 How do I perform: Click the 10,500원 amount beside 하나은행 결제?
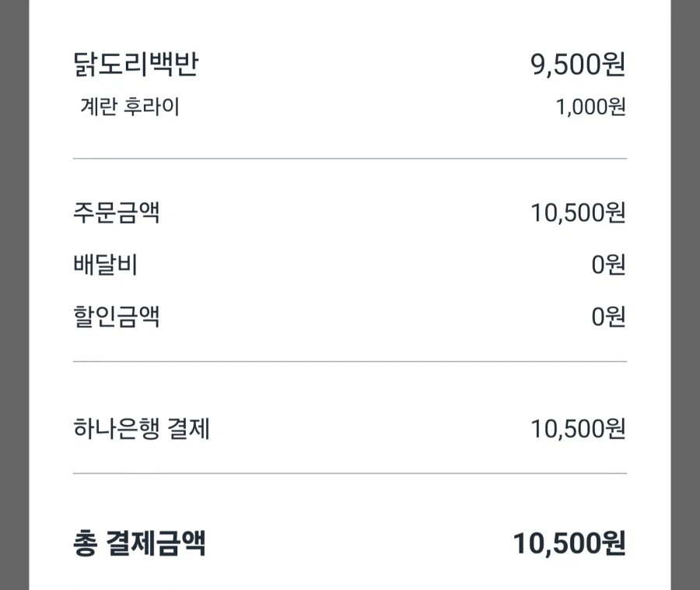coord(578,428)
